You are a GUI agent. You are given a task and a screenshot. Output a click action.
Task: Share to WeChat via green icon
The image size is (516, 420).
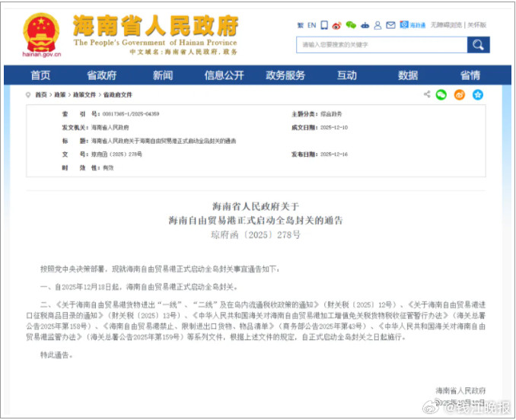pos(441,94)
